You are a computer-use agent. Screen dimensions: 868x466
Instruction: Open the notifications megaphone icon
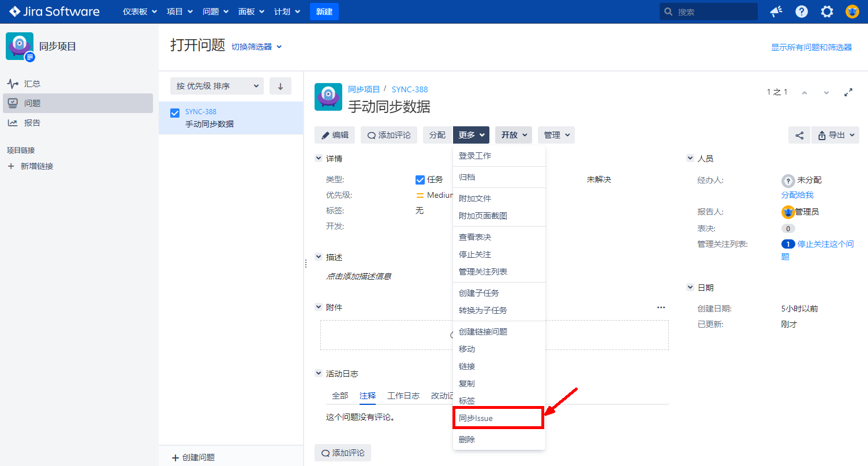(x=776, y=12)
